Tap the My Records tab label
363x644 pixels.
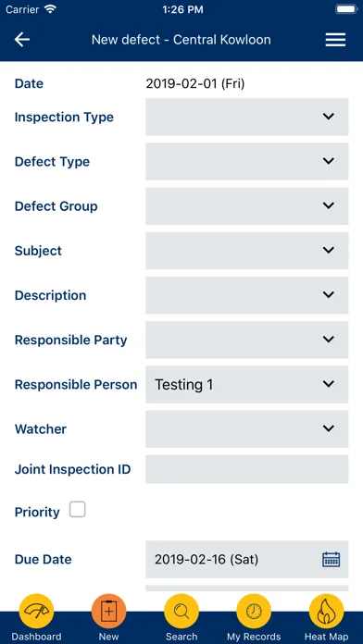254,637
